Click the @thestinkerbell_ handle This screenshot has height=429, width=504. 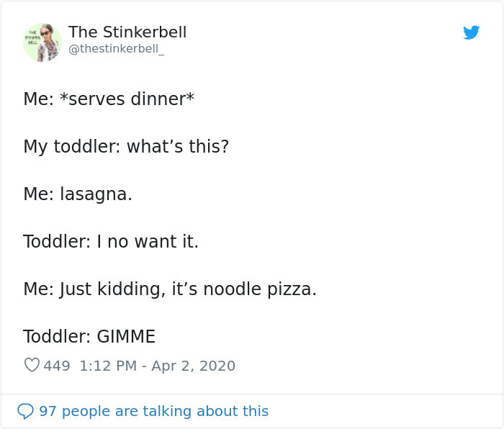coord(116,50)
